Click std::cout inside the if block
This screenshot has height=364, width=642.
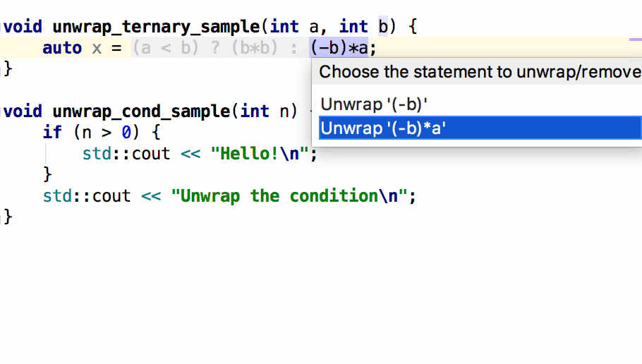[126, 154]
